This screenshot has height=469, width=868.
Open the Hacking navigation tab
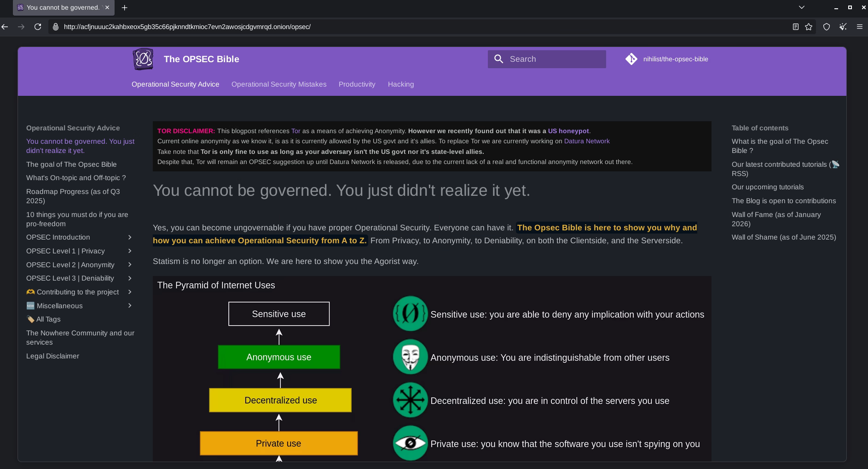(x=401, y=84)
